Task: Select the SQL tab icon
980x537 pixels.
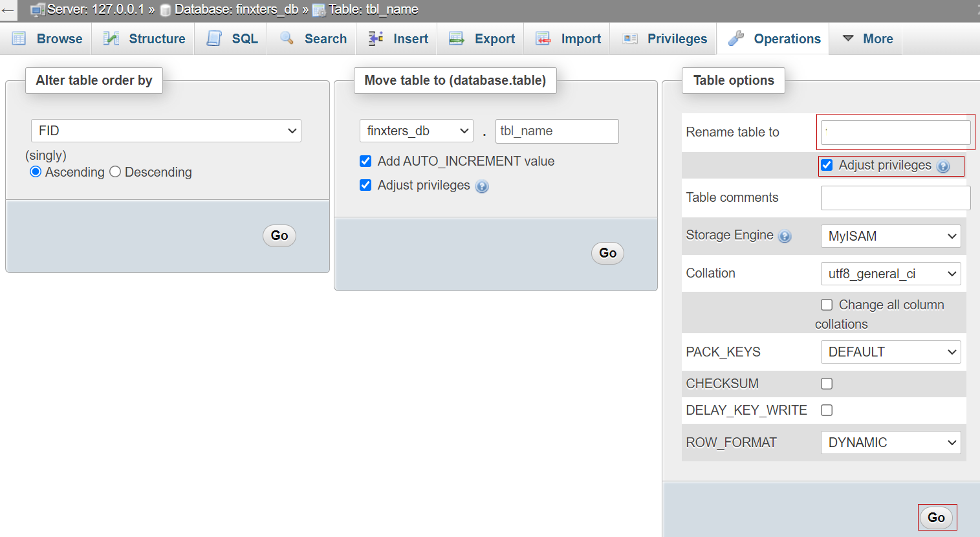Action: click(213, 38)
